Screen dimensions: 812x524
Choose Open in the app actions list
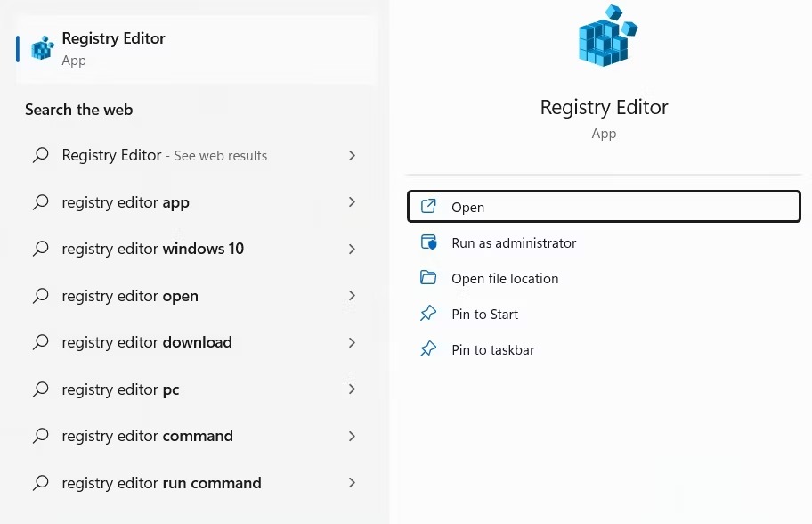click(604, 206)
